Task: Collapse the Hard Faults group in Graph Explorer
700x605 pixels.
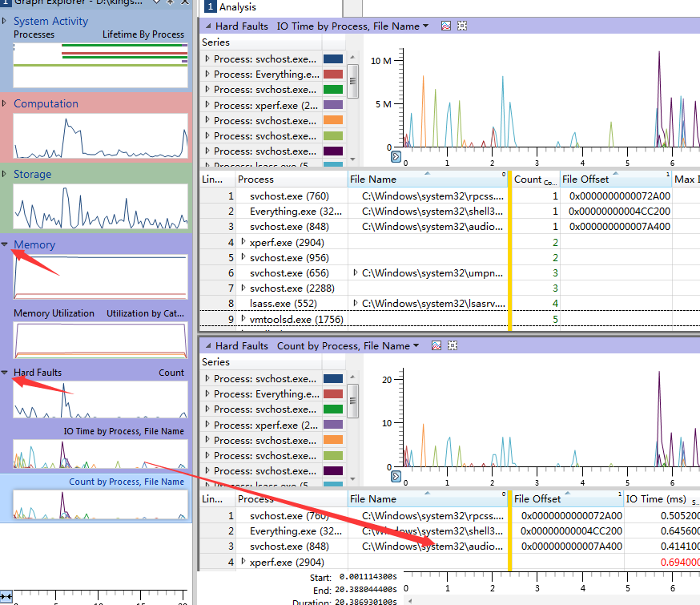Action: tap(5, 372)
